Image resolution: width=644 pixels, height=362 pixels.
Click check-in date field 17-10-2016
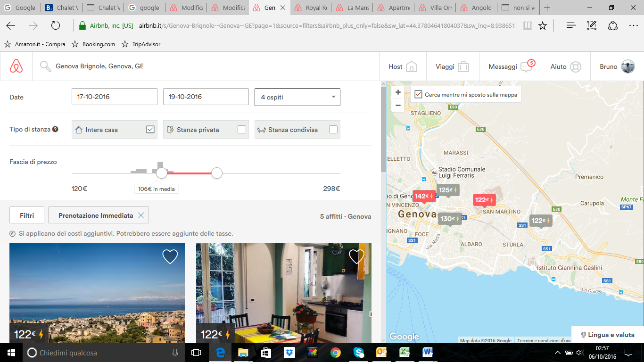coord(115,97)
